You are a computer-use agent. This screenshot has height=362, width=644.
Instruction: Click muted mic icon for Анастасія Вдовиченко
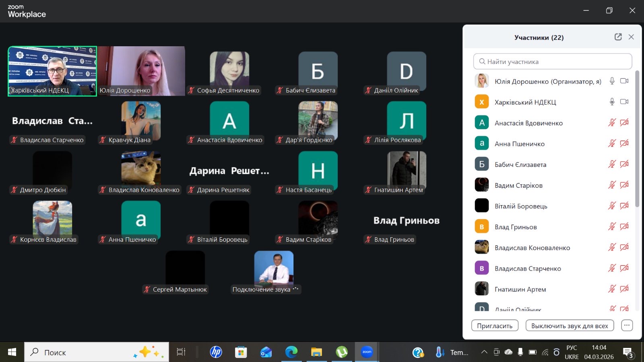[x=612, y=123]
